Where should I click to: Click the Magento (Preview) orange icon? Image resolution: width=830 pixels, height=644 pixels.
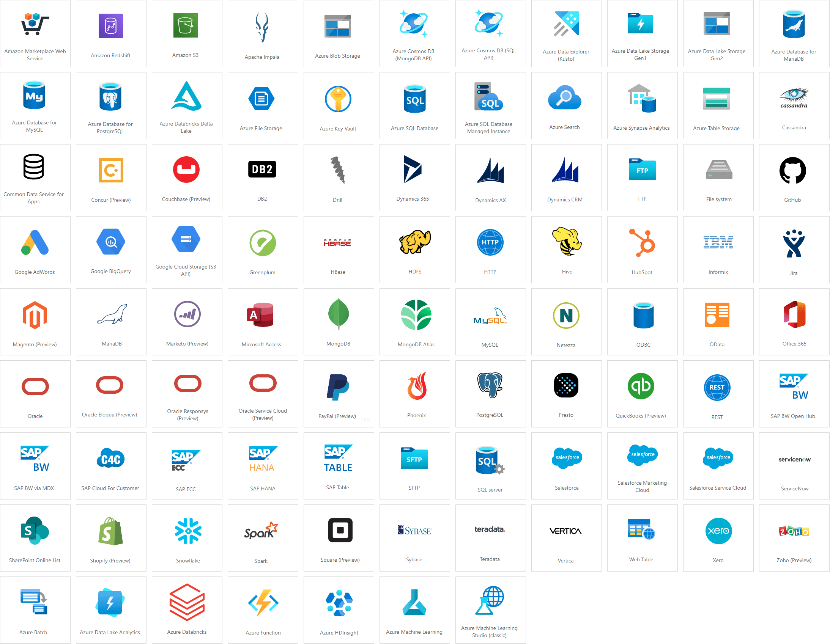(35, 315)
